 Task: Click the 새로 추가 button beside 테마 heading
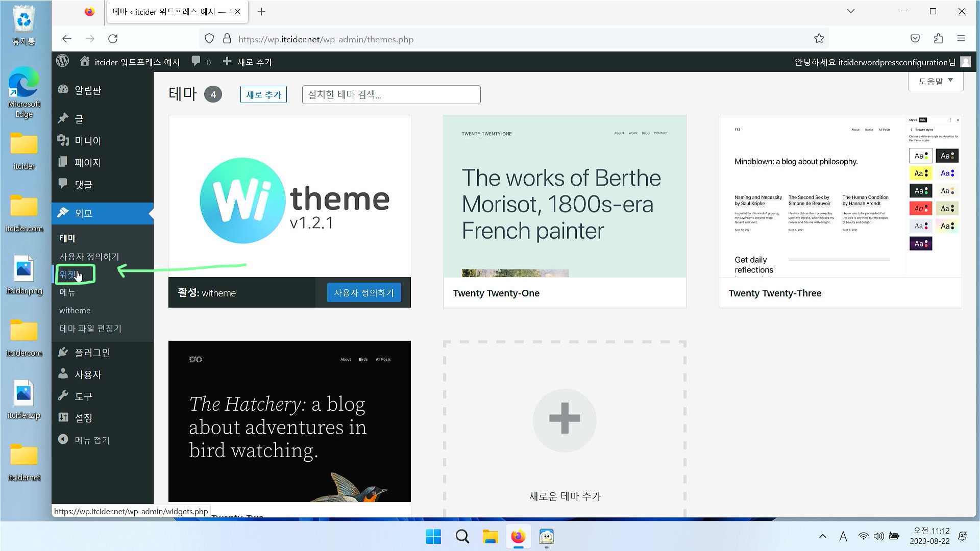263,94
